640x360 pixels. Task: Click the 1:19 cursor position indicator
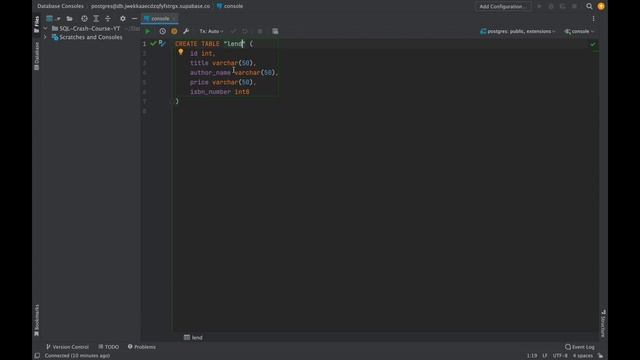click(532, 356)
